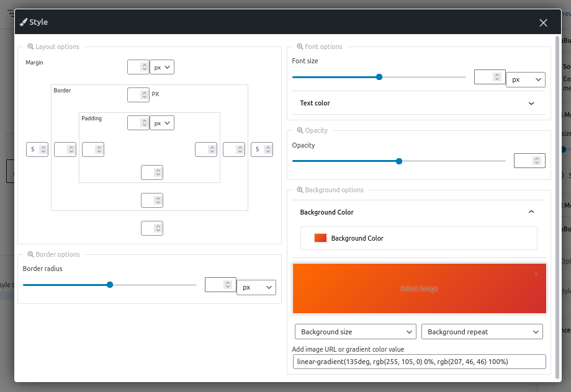571x392 pixels.
Task: Click the left Padding value field
Action: pyautogui.click(x=93, y=149)
